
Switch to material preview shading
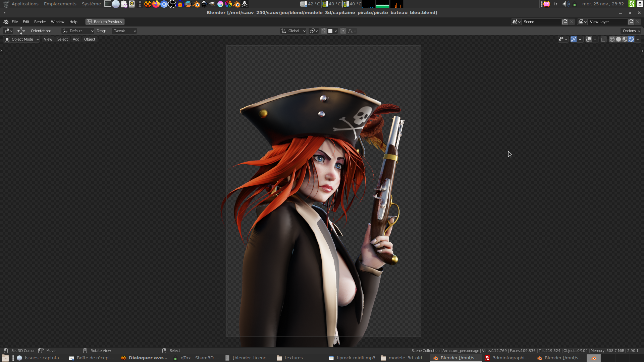point(625,39)
